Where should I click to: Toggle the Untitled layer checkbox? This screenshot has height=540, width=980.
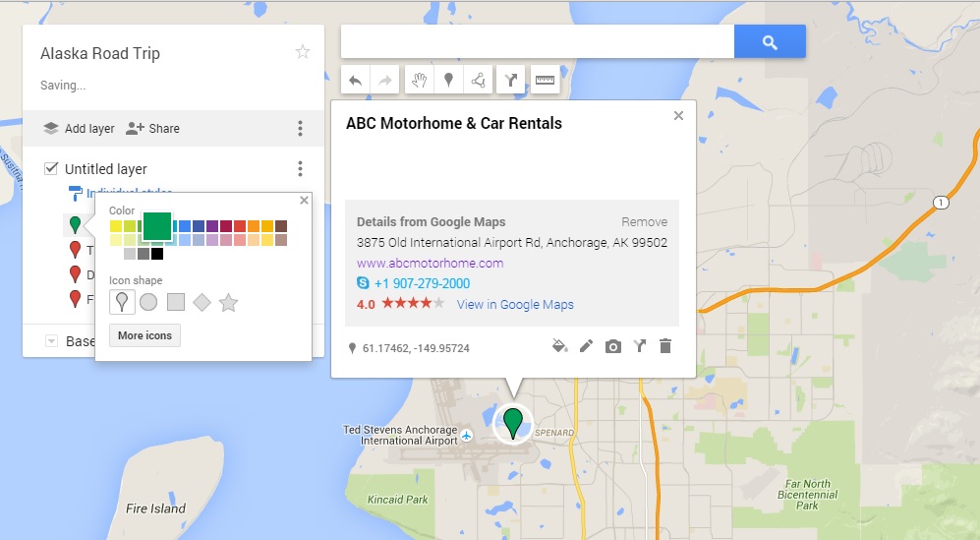click(x=51, y=168)
